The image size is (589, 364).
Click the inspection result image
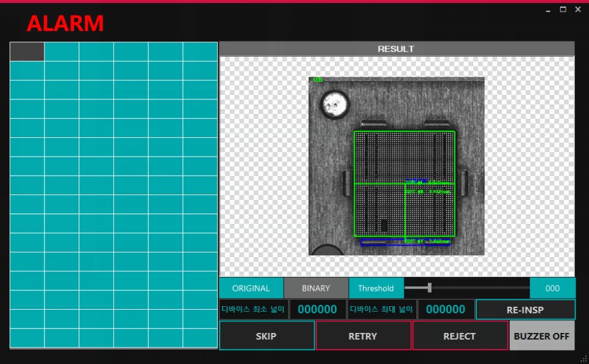pyautogui.click(x=396, y=166)
